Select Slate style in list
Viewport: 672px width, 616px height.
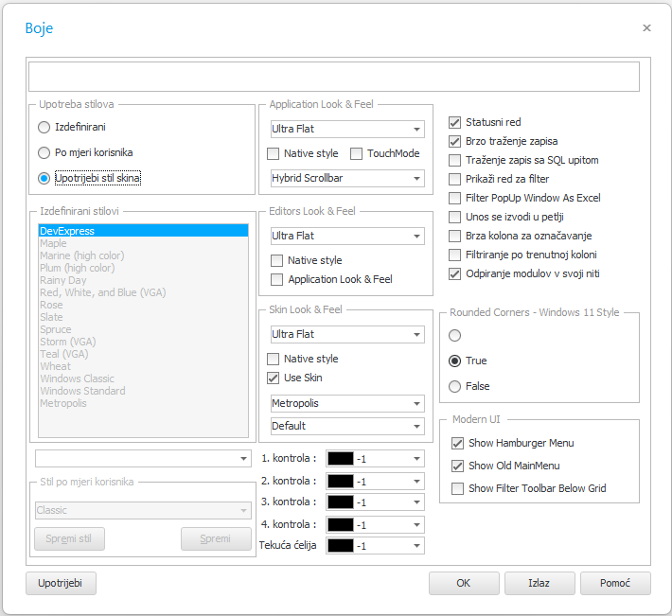tap(143, 317)
